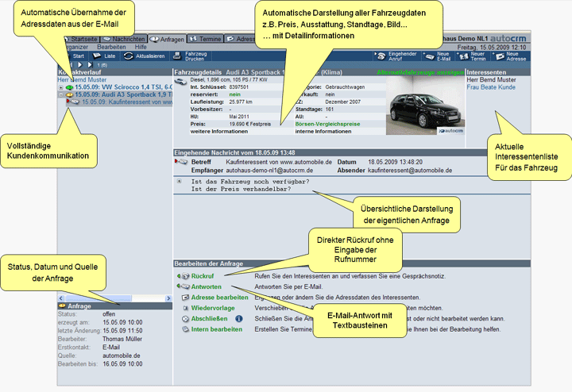Open the Kaufinteressent tree message entry
Screen dimensions: 572x392
[x=127, y=102]
